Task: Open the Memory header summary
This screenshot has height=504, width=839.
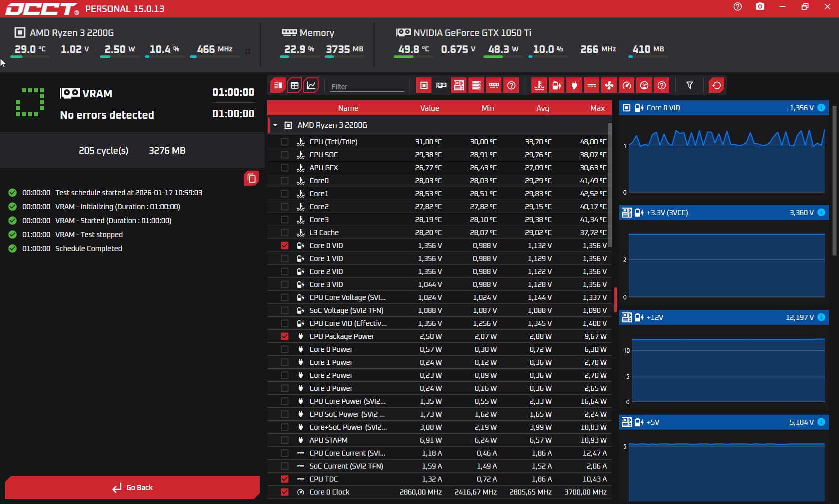Action: [308, 33]
